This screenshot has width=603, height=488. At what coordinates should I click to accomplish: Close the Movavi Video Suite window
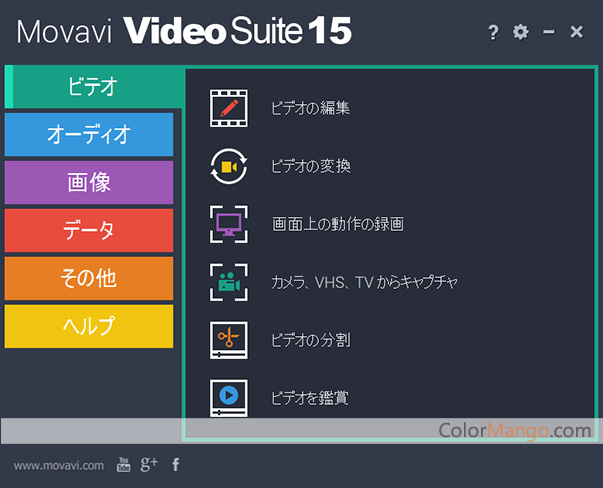(576, 32)
